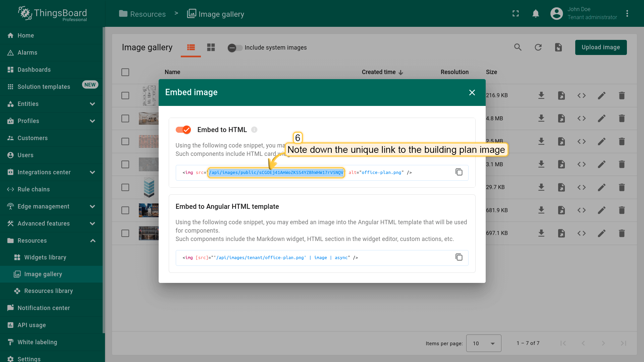Click the Embed to HTML info icon
The image size is (644, 362).
click(x=254, y=130)
